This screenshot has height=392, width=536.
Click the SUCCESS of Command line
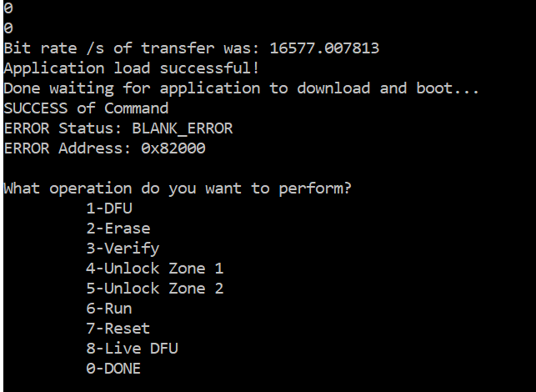pyautogui.click(x=86, y=108)
